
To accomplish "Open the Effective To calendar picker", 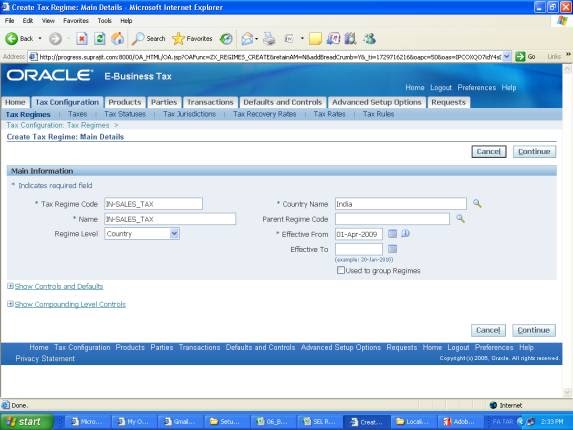I will [392, 249].
